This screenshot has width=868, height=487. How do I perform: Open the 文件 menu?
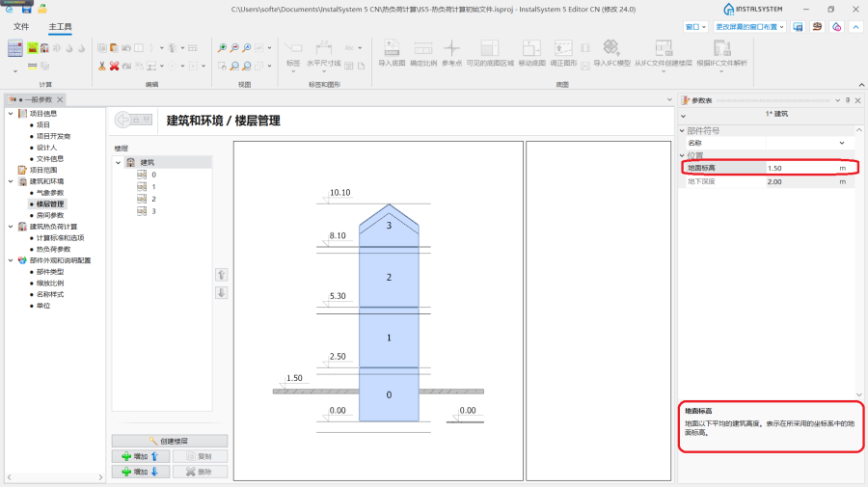click(x=21, y=27)
